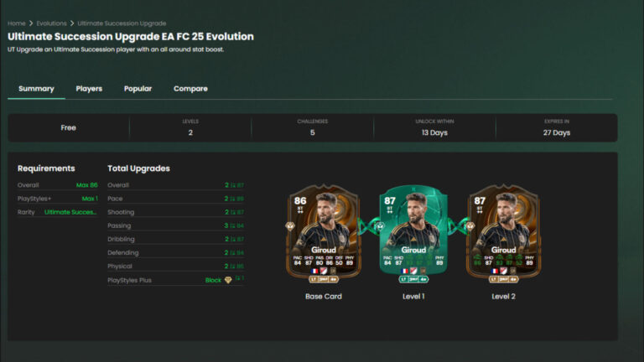
Task: Click the 'UT Upgrade an Ultimate Succession player' description
Action: pos(116,49)
